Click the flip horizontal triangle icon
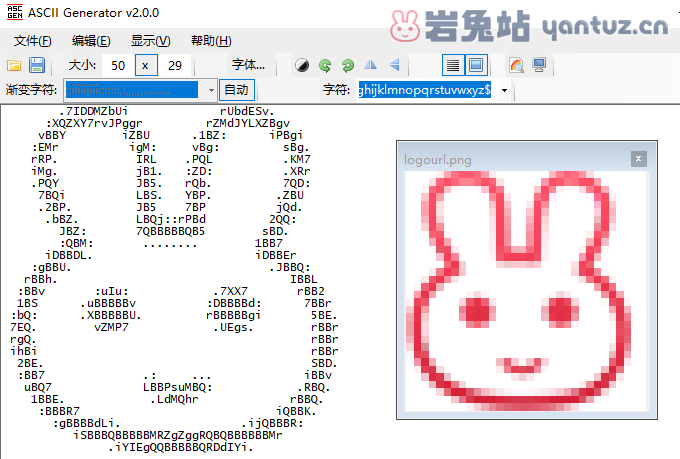This screenshot has width=680, height=459. coord(371,65)
